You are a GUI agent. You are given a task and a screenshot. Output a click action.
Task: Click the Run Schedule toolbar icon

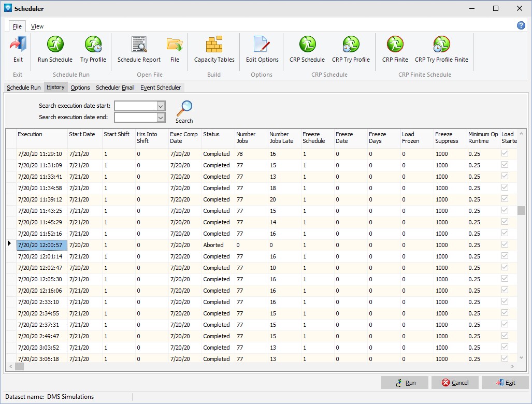coord(55,45)
